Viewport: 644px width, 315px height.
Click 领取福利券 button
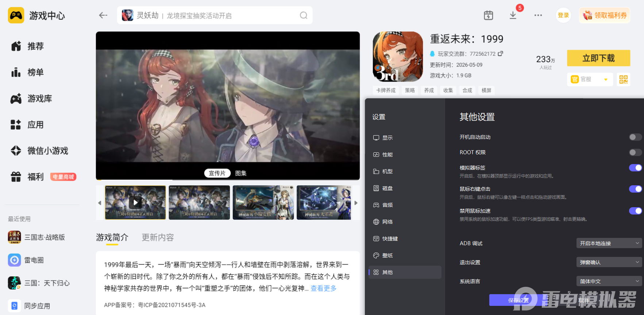tap(605, 15)
